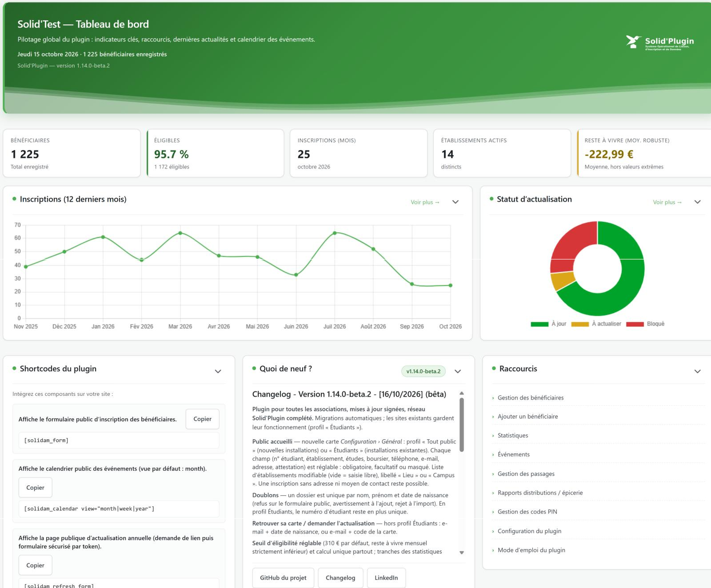This screenshot has height=588, width=711.
Task: Open the LinkedIn button
Action: point(386,578)
